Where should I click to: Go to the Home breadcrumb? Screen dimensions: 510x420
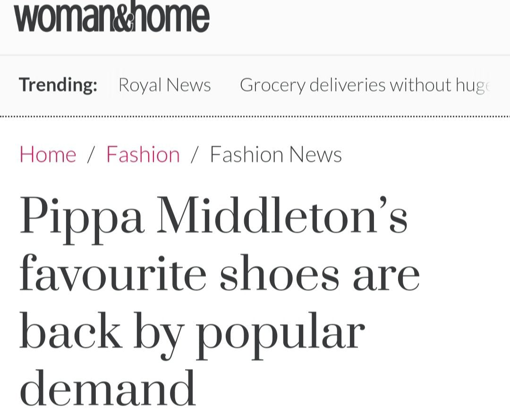click(x=48, y=154)
